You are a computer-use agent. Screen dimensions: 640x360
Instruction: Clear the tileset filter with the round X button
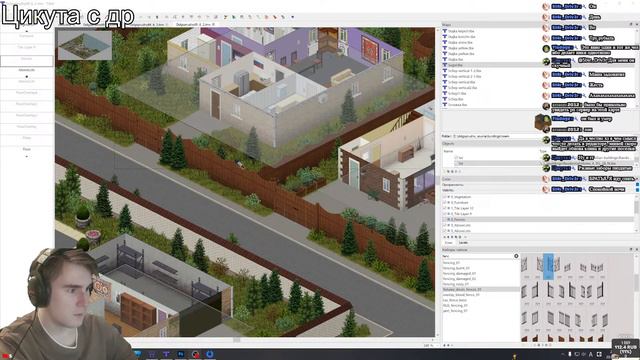pos(516,256)
